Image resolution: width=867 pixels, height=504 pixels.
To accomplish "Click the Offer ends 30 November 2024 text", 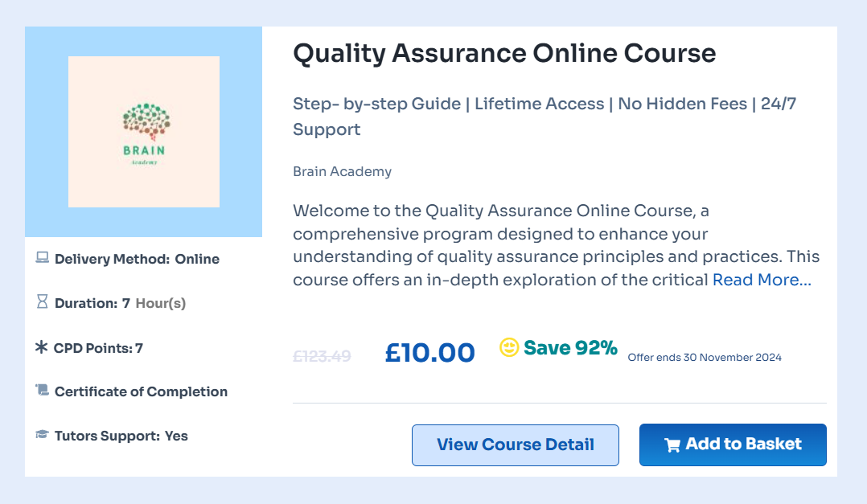I will (x=704, y=357).
